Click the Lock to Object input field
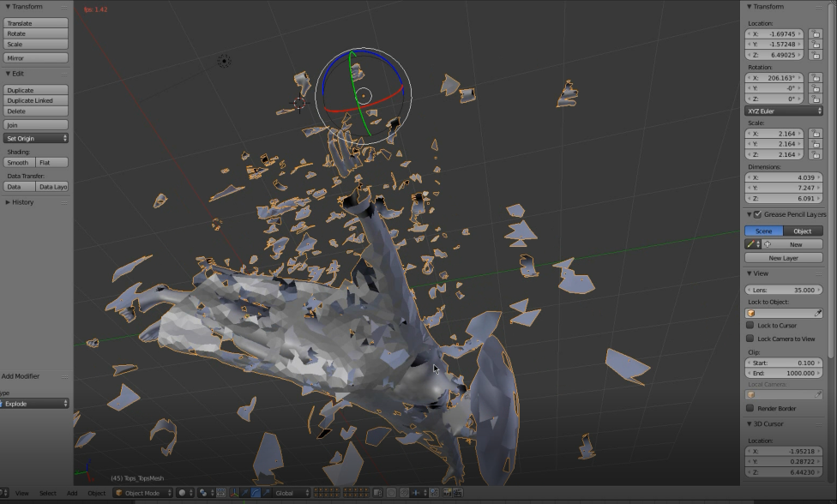Image resolution: width=837 pixels, height=504 pixels. (x=784, y=313)
